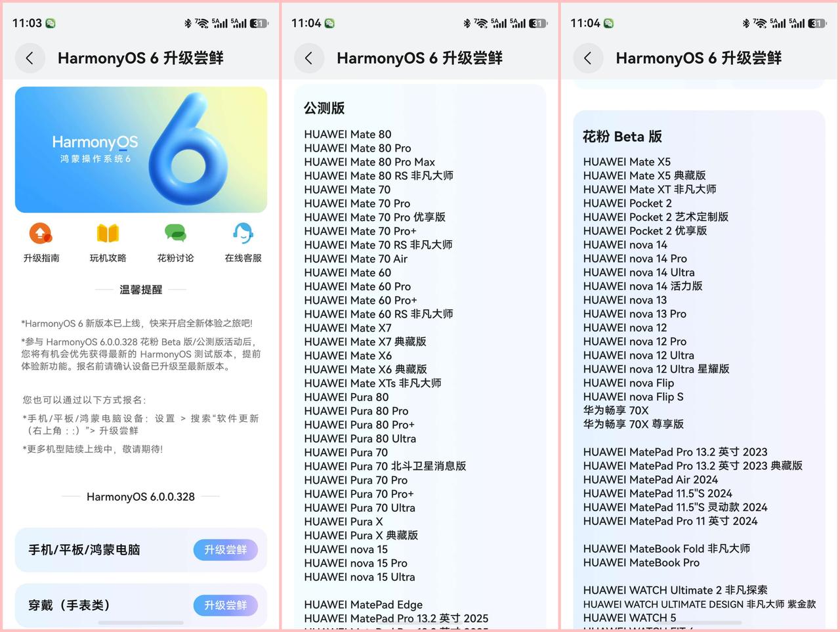Tap 升级尝鲜 button for 穿戴(手表类)
The width and height of the screenshot is (840, 632).
(x=225, y=605)
